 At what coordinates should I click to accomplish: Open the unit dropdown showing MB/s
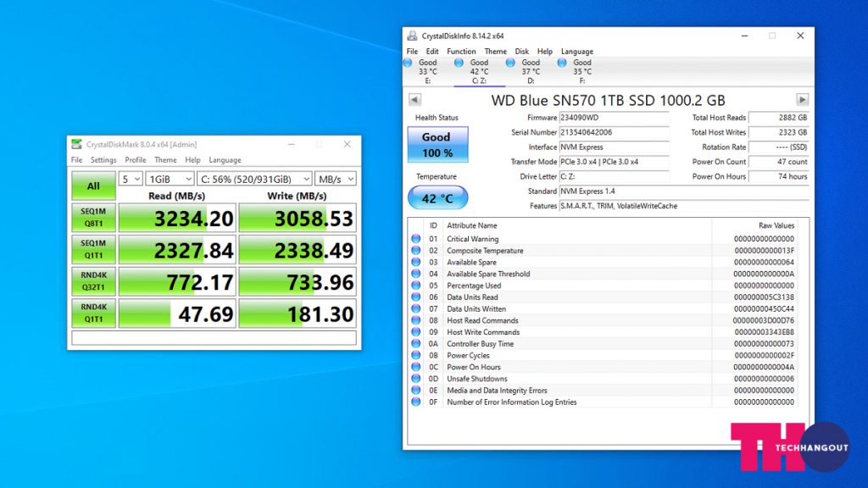tap(336, 179)
